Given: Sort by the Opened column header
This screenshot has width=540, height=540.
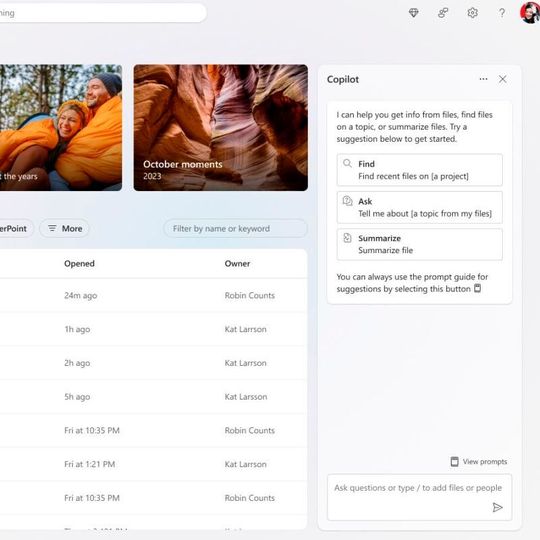Looking at the screenshot, I should pyautogui.click(x=79, y=263).
